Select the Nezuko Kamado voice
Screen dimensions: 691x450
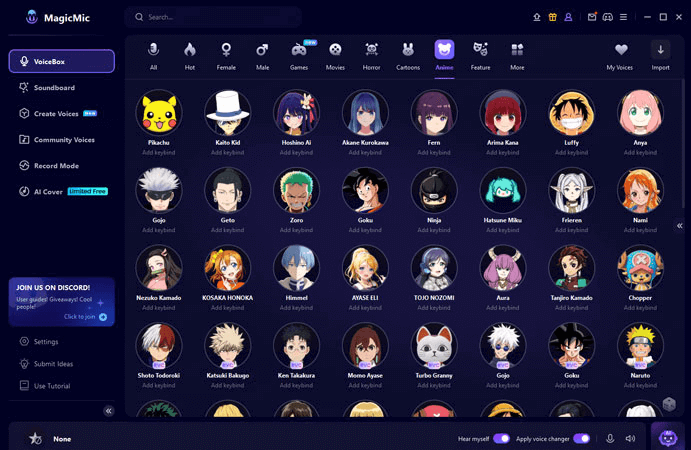pyautogui.click(x=159, y=268)
